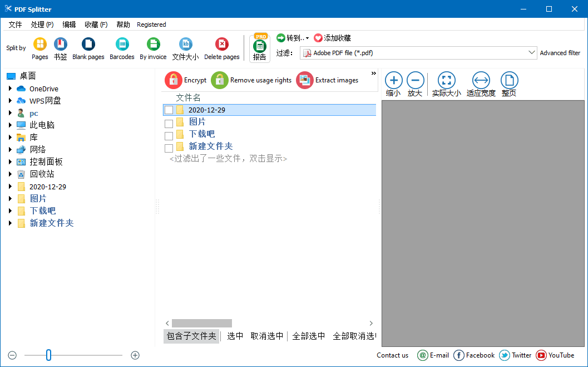Open E-mail contact link

coord(433,355)
